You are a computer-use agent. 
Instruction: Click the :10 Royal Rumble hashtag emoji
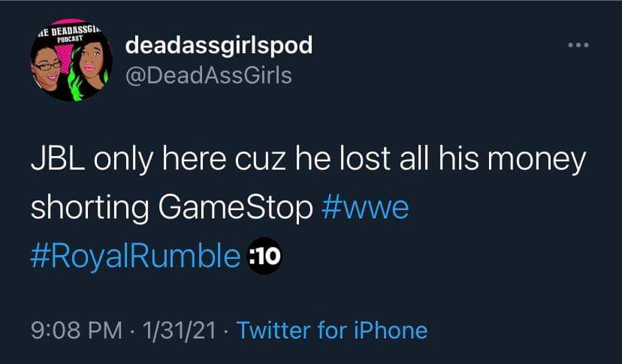tap(264, 256)
